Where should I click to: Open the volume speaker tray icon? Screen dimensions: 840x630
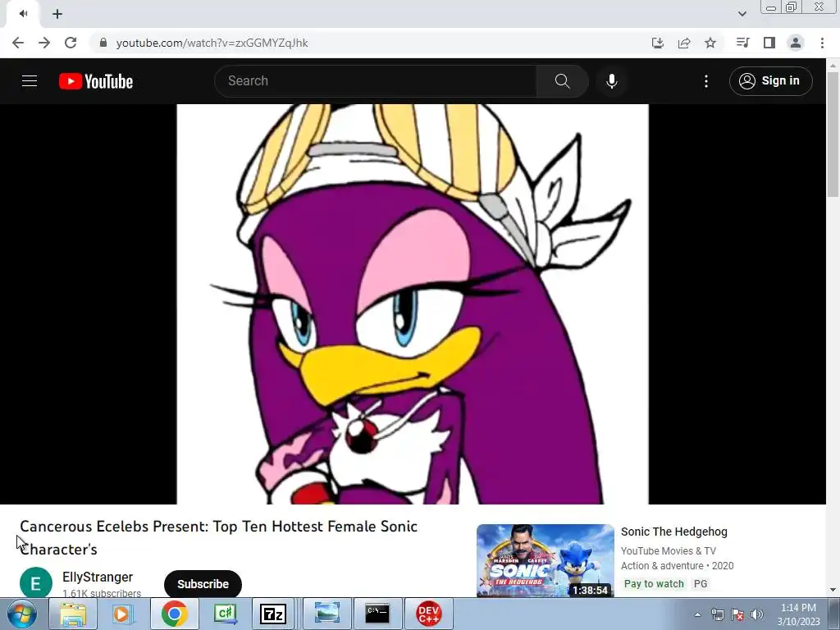coord(756,614)
